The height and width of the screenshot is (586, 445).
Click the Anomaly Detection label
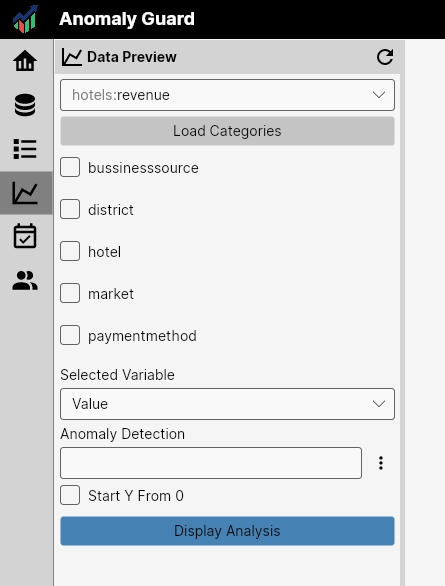(x=123, y=434)
